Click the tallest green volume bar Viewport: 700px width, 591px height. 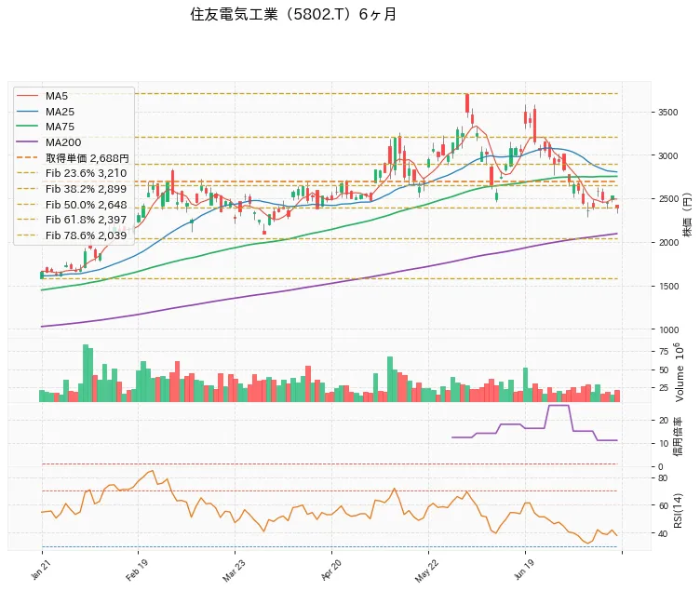click(x=86, y=373)
